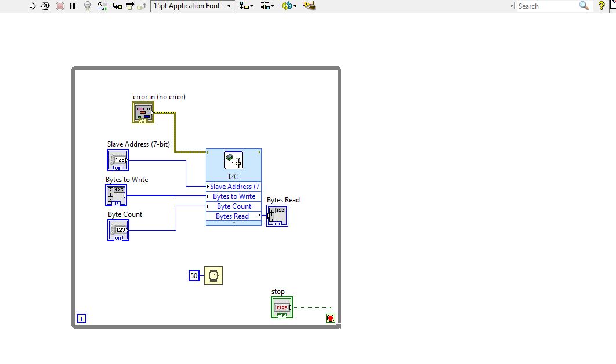Screen dimensions: 616x364
Task: Click the search options arrow
Action: click(512, 6)
